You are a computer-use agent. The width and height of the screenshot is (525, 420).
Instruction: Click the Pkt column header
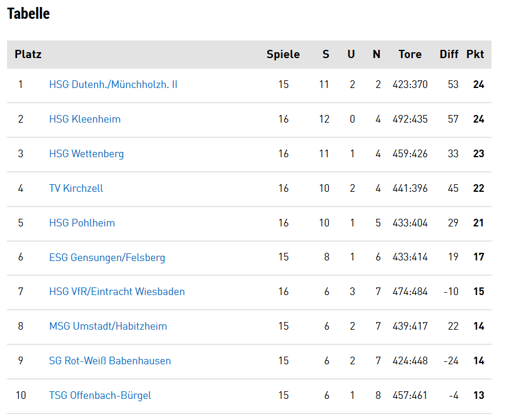point(475,54)
